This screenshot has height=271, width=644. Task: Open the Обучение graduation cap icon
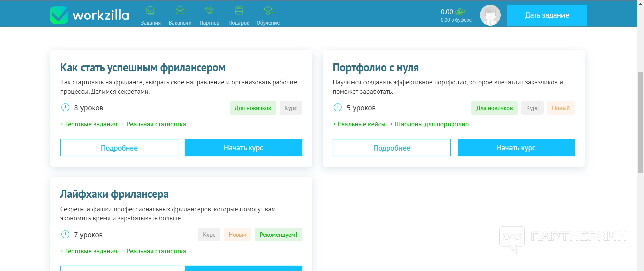click(268, 11)
